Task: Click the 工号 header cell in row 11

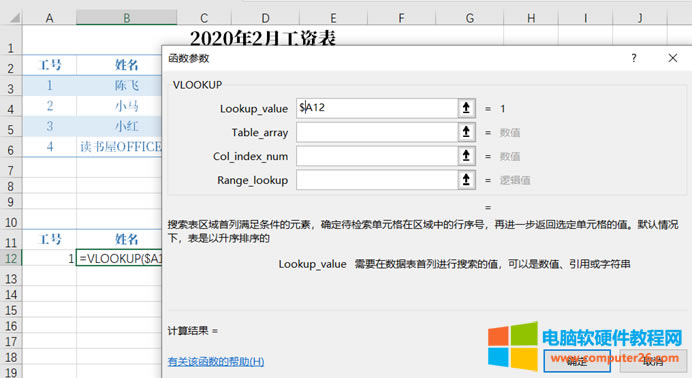Action: (x=49, y=240)
